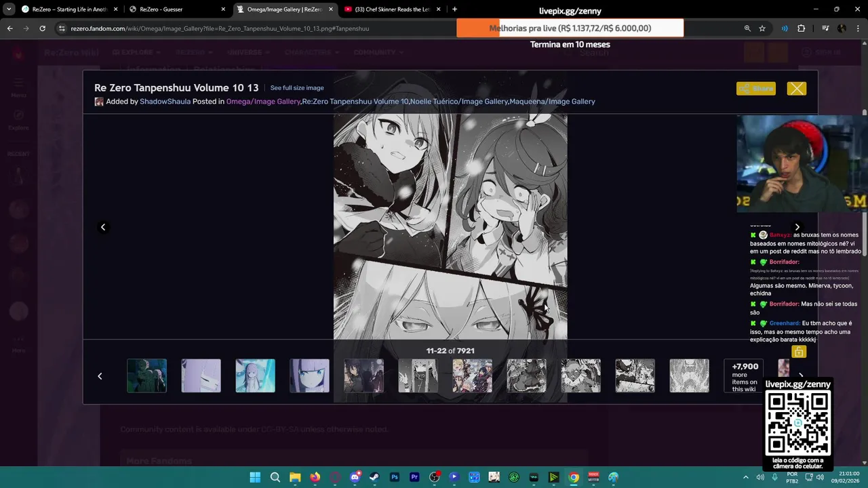Click the main enlarged manga illustration
Viewport: 868px width, 488px height.
click(x=450, y=226)
